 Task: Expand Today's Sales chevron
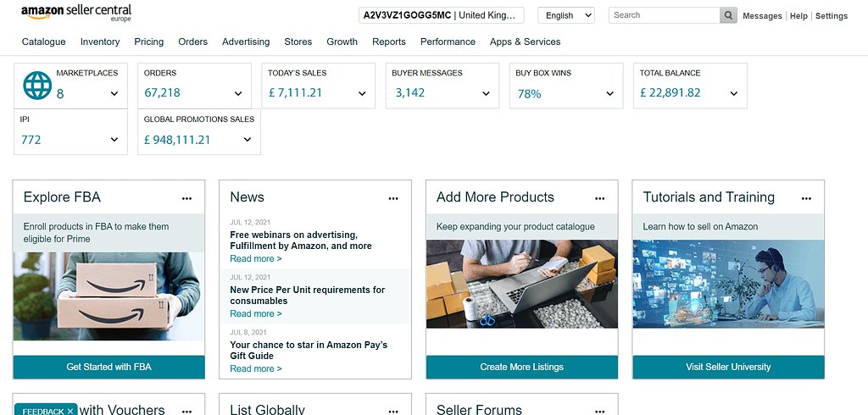[x=362, y=93]
